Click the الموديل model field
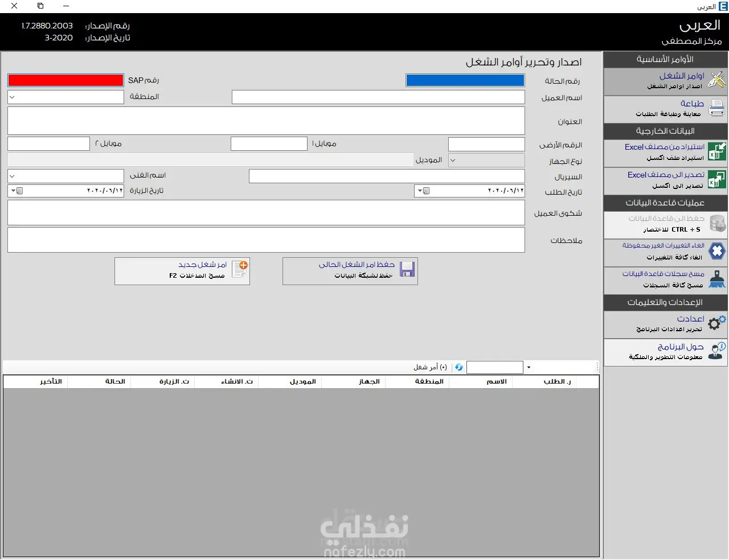Viewport: 729px width, 560px height. pyautogui.click(x=211, y=160)
